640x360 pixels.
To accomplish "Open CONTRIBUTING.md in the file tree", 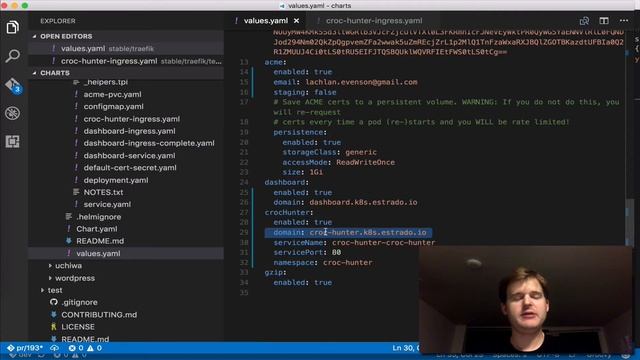I will [x=99, y=315].
